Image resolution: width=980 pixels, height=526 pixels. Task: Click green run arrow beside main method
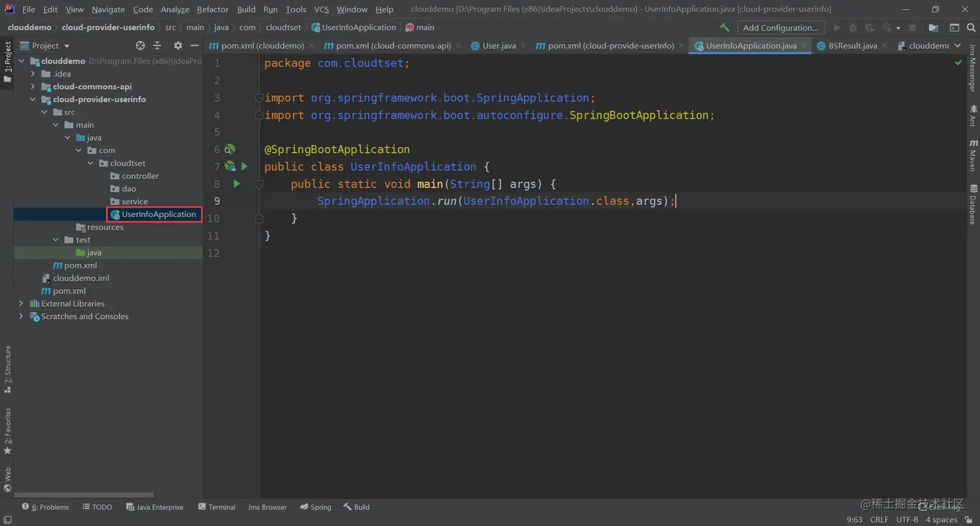click(x=237, y=184)
